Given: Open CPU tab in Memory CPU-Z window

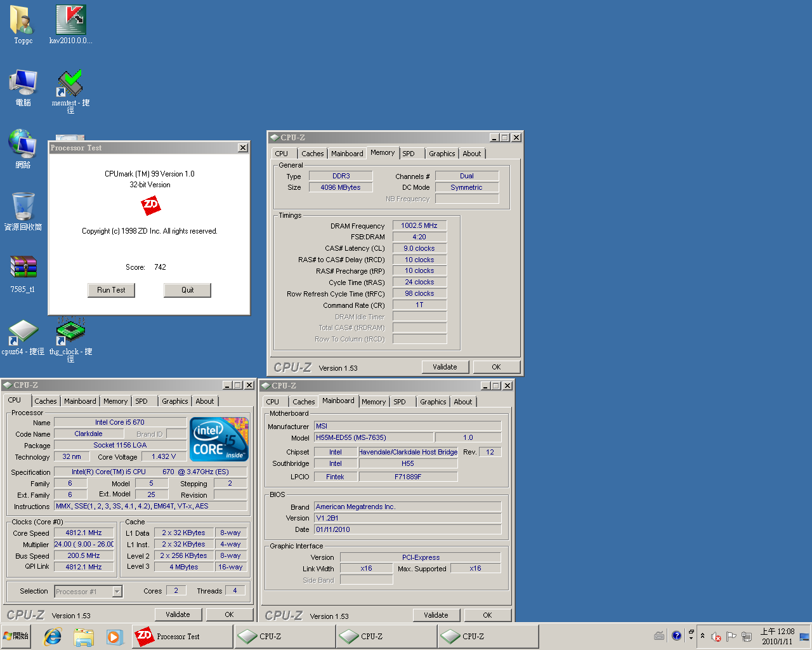Looking at the screenshot, I should [282, 154].
